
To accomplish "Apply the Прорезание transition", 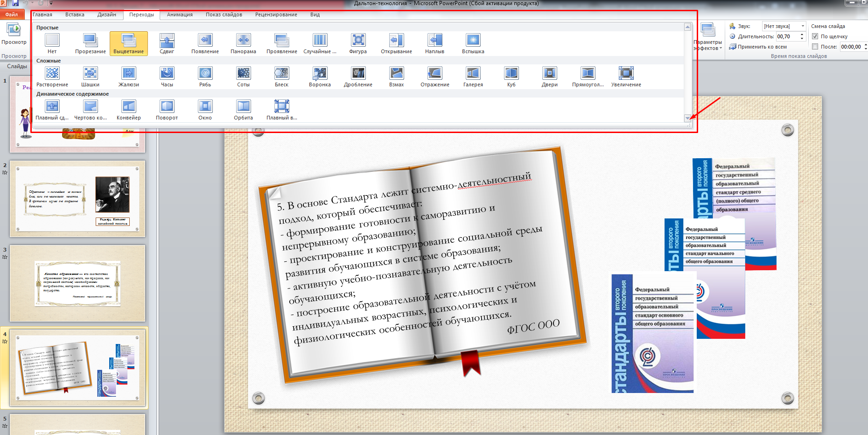I will [91, 44].
